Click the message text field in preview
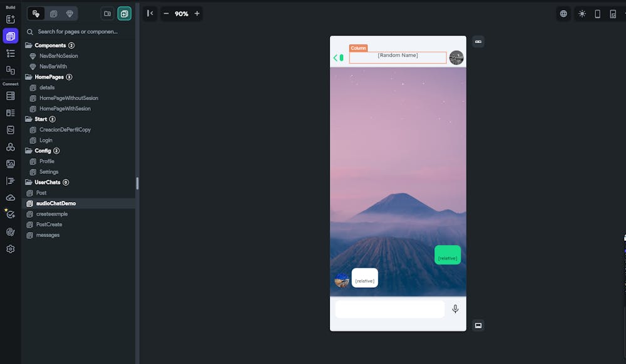The height and width of the screenshot is (364, 626). point(389,309)
